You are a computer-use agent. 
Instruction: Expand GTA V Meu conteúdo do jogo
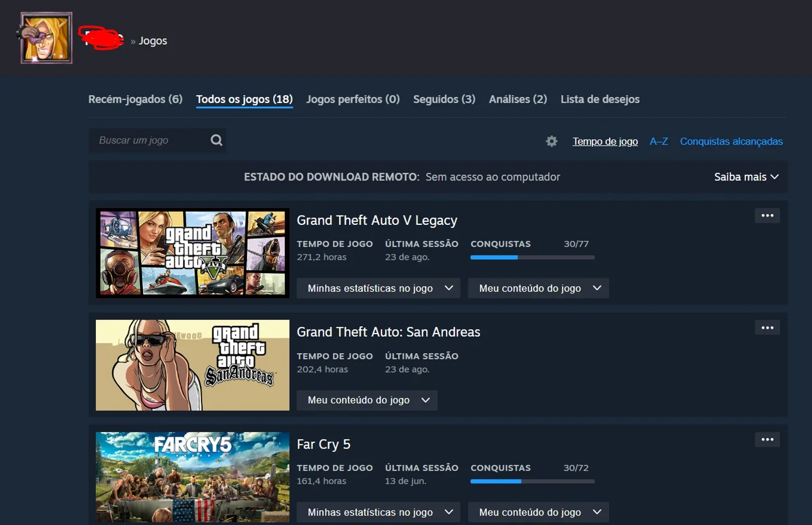(538, 288)
